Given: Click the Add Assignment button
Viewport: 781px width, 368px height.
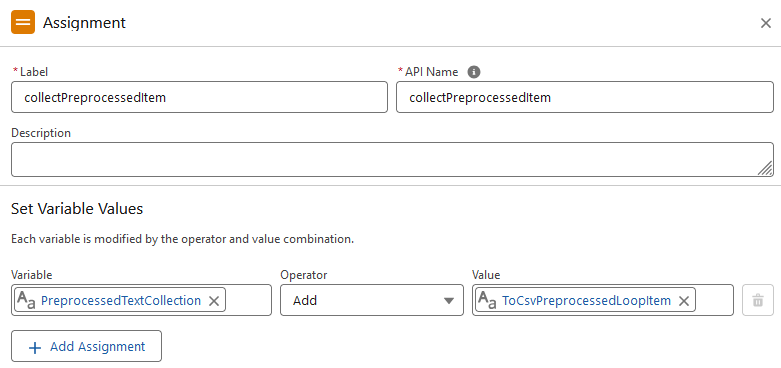Looking at the screenshot, I should pos(86,346).
